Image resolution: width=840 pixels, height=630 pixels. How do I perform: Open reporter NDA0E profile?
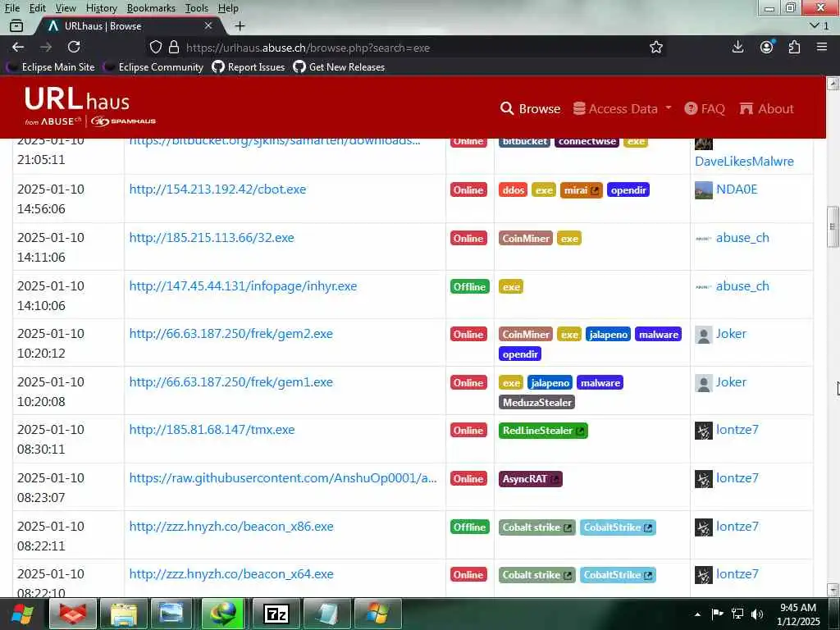coord(737,189)
